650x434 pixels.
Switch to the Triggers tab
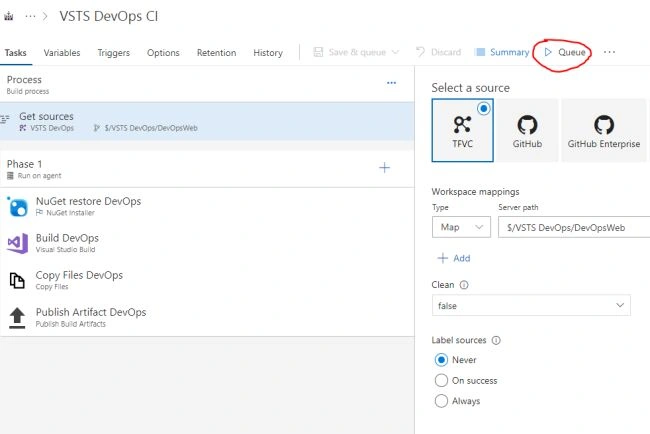[114, 53]
